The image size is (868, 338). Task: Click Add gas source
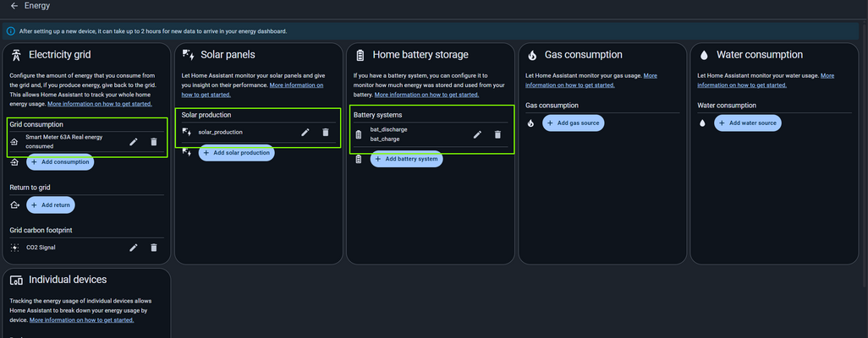coord(574,123)
